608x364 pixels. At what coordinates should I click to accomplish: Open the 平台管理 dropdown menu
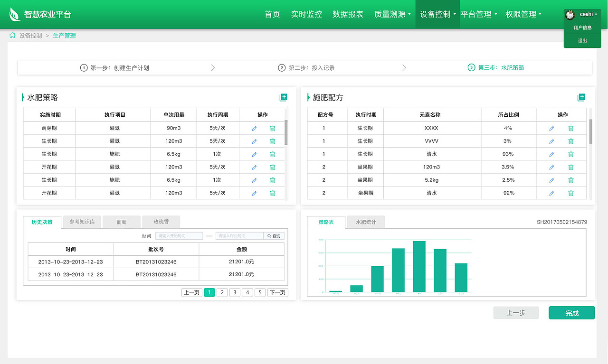[479, 14]
